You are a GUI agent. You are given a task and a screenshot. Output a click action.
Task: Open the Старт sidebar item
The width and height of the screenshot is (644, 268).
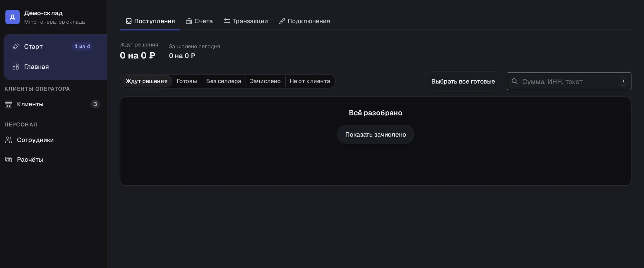pos(55,46)
